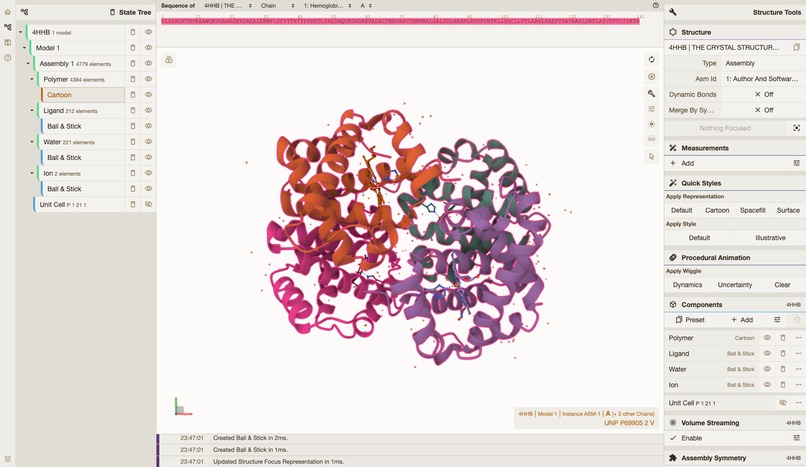This screenshot has height=467, width=806.
Task: Remove the Polymer component with trash icon
Action: pyautogui.click(x=783, y=338)
